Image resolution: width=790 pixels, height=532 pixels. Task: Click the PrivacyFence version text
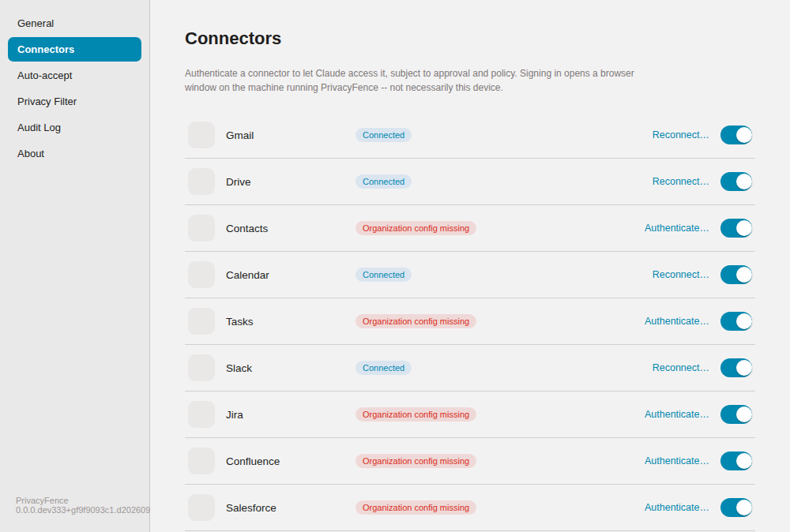[83, 505]
